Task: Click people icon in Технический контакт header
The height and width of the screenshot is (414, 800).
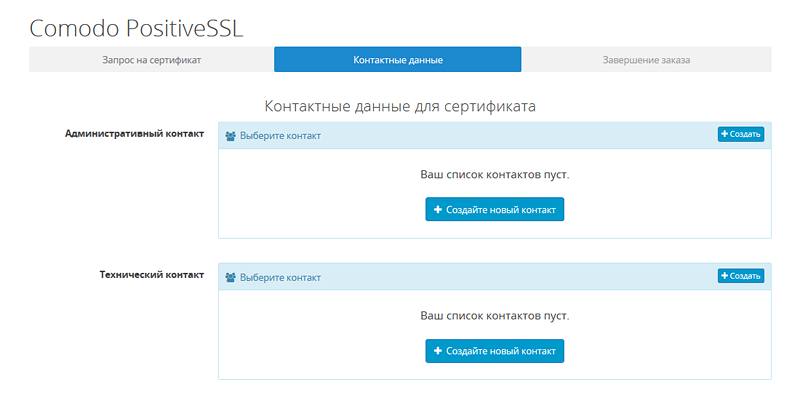Action: click(x=231, y=278)
